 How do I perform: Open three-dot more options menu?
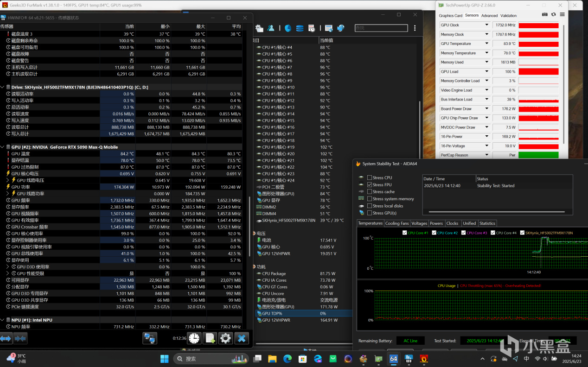[x=415, y=28]
